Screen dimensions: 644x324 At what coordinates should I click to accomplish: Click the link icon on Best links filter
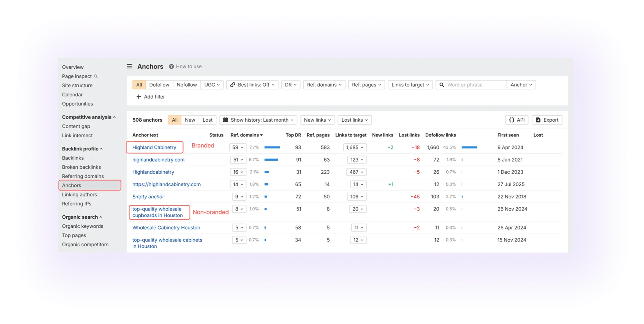click(232, 85)
